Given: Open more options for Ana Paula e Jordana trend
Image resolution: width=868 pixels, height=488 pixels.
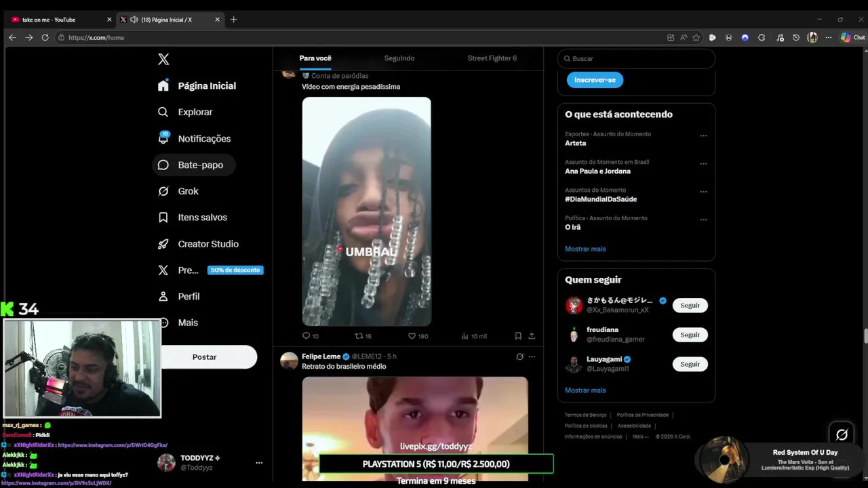Looking at the screenshot, I should [x=703, y=163].
